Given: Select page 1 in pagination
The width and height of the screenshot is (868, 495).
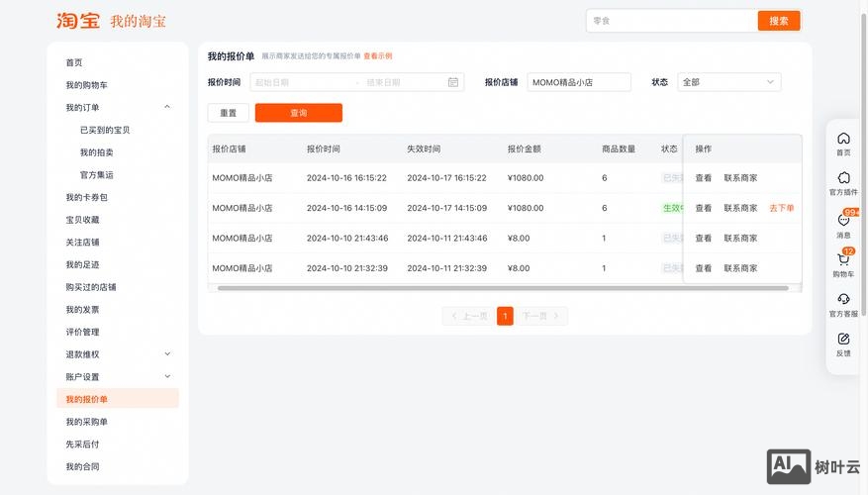Looking at the screenshot, I should click(505, 316).
